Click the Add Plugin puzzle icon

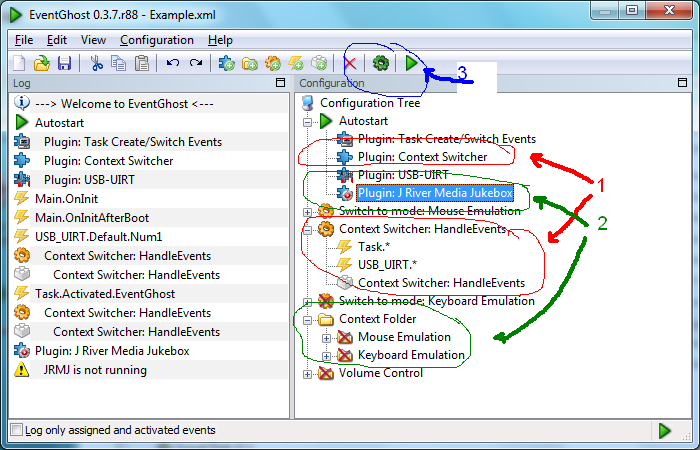(x=227, y=63)
